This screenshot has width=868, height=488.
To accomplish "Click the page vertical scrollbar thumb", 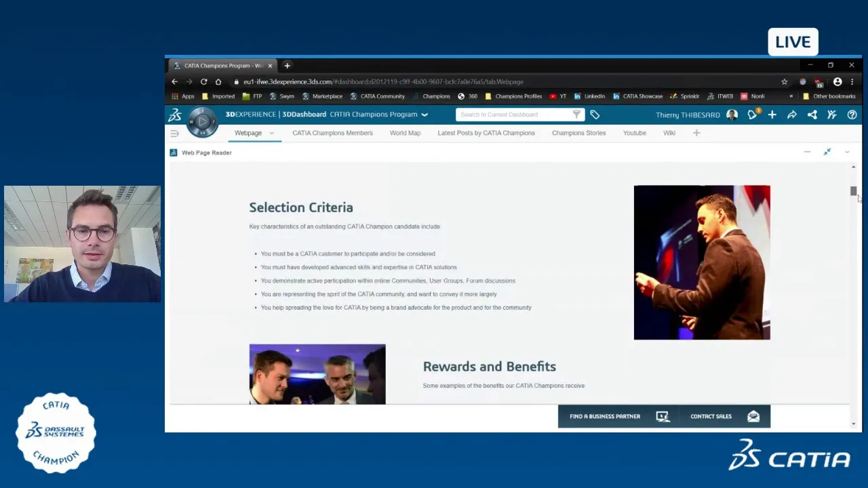I will pyautogui.click(x=853, y=191).
